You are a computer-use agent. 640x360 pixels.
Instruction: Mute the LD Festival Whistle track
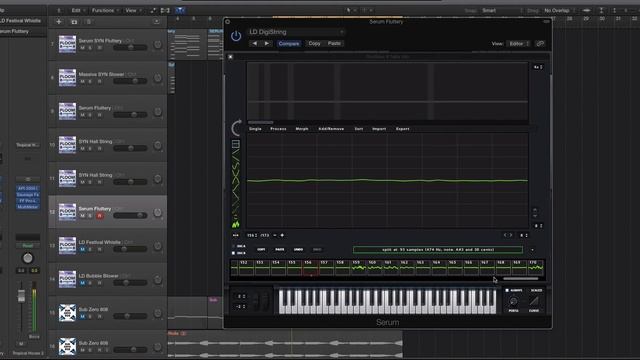(x=82, y=249)
